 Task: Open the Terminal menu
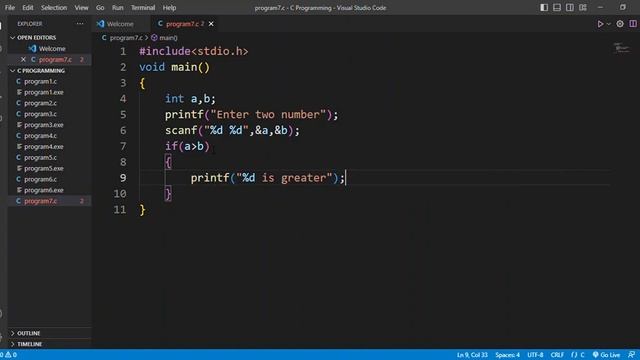(x=143, y=7)
